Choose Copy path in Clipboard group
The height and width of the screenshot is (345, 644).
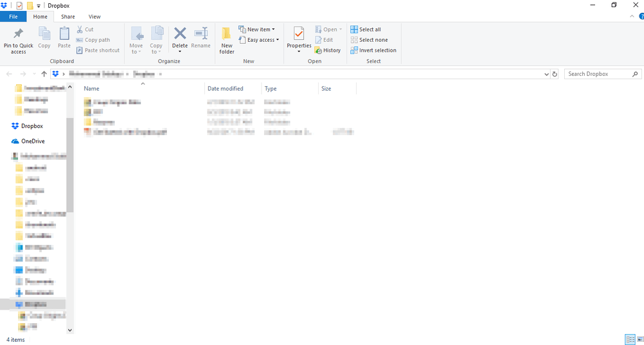[x=93, y=40]
